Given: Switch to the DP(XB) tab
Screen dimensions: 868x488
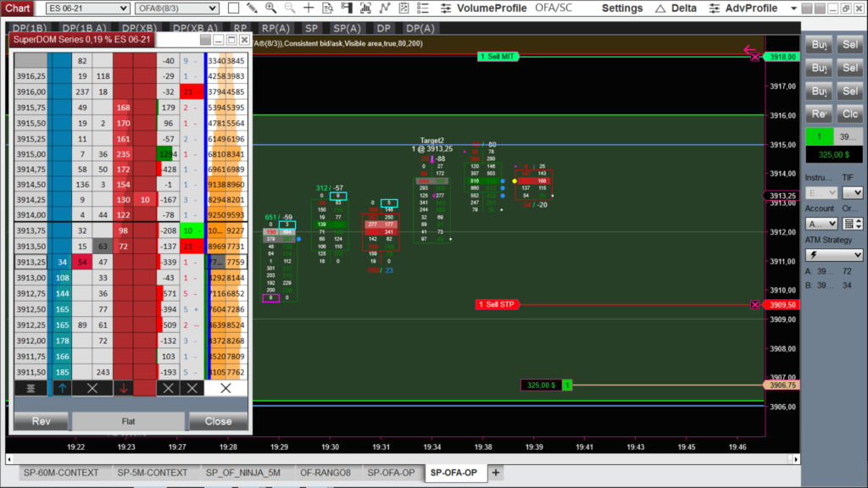Looking at the screenshot, I should point(140,28).
